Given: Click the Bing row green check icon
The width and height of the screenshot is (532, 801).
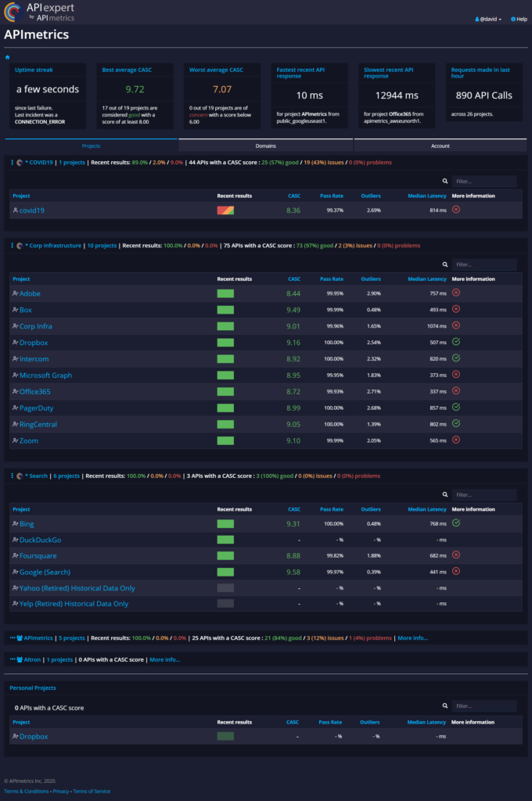Looking at the screenshot, I should (456, 523).
